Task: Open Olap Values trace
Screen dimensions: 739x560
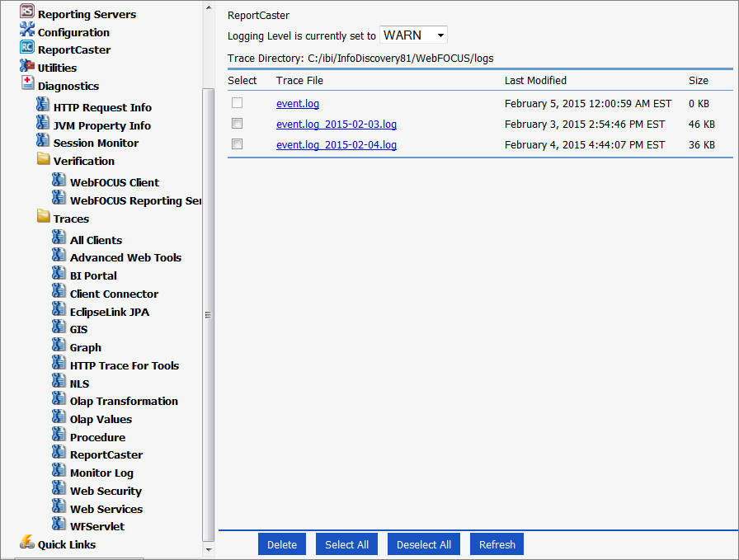Action: (x=101, y=419)
